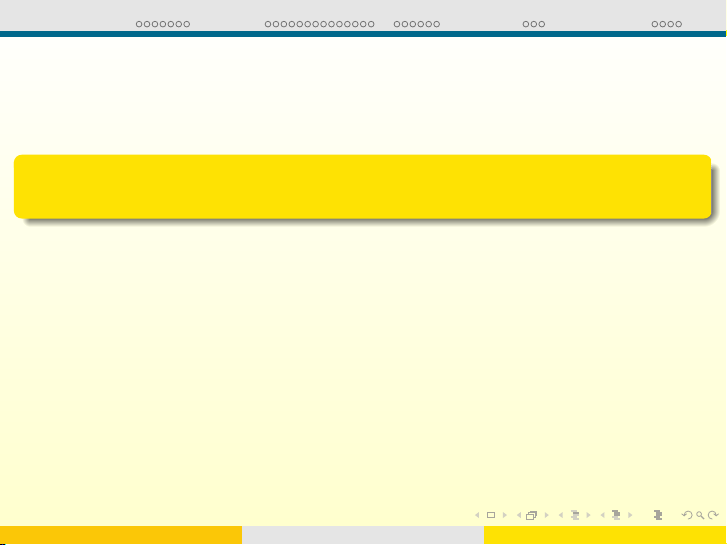The width and height of the screenshot is (727, 545).
Task: Click the curved go-forward arrow
Action: (713, 515)
